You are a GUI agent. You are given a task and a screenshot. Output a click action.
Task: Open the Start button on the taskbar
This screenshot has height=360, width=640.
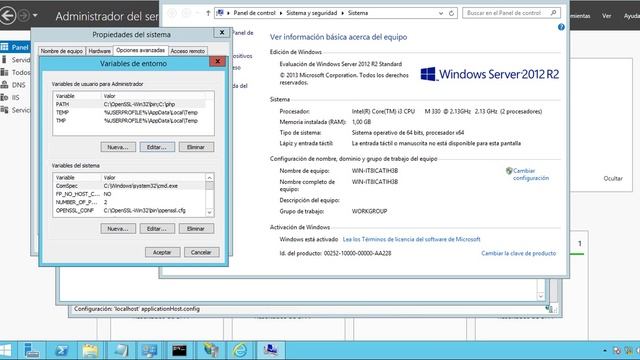6,350
